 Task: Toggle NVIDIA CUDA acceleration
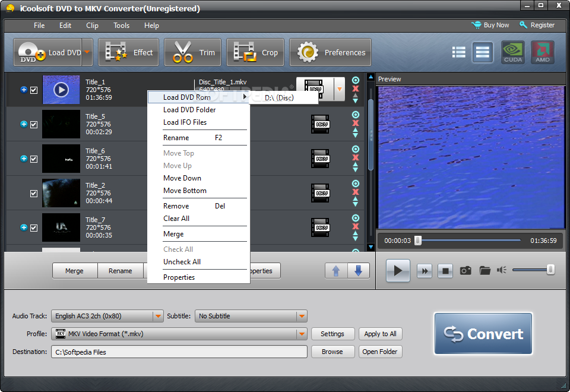[x=513, y=52]
